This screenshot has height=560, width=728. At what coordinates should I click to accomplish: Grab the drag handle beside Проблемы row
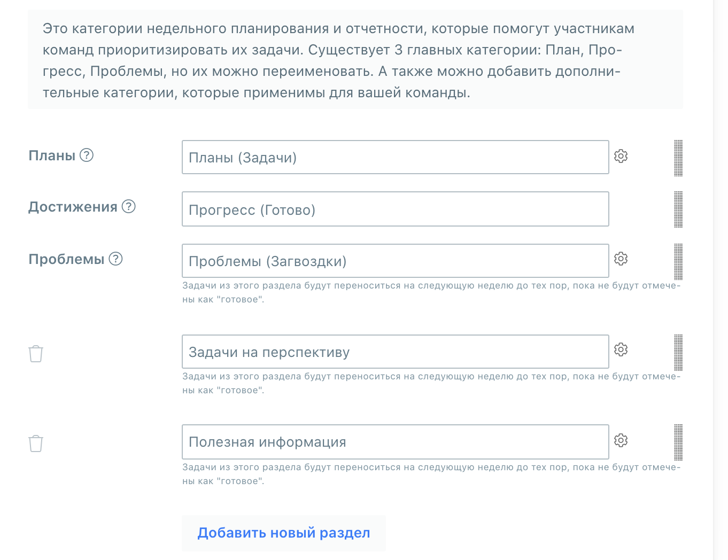(x=678, y=261)
